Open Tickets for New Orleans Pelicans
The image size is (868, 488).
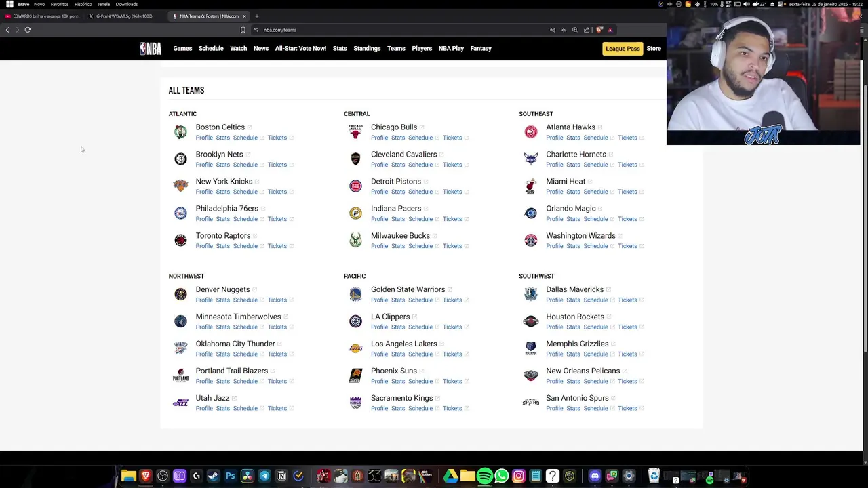point(627,381)
